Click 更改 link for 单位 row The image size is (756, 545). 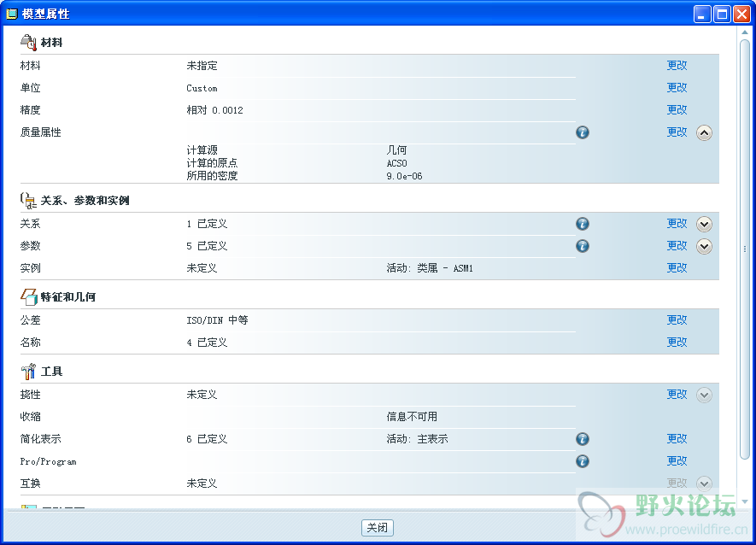click(677, 87)
